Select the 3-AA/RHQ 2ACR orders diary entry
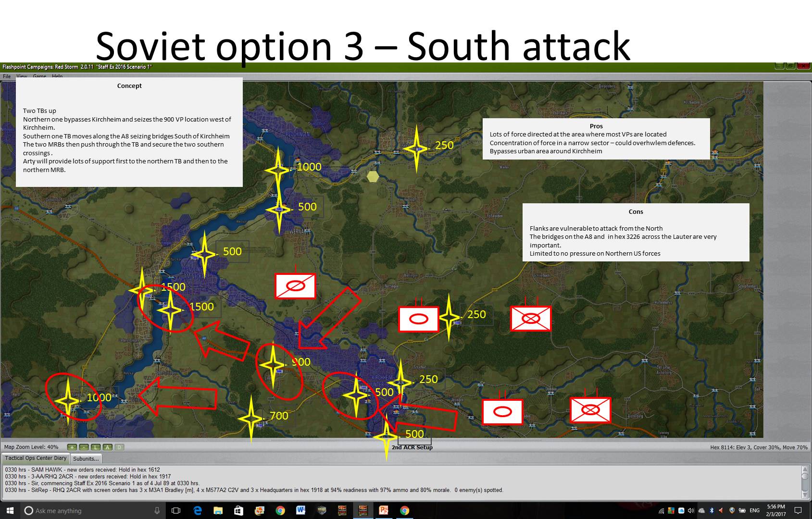Image resolution: width=812 pixels, height=519 pixels. pyautogui.click(x=88, y=477)
